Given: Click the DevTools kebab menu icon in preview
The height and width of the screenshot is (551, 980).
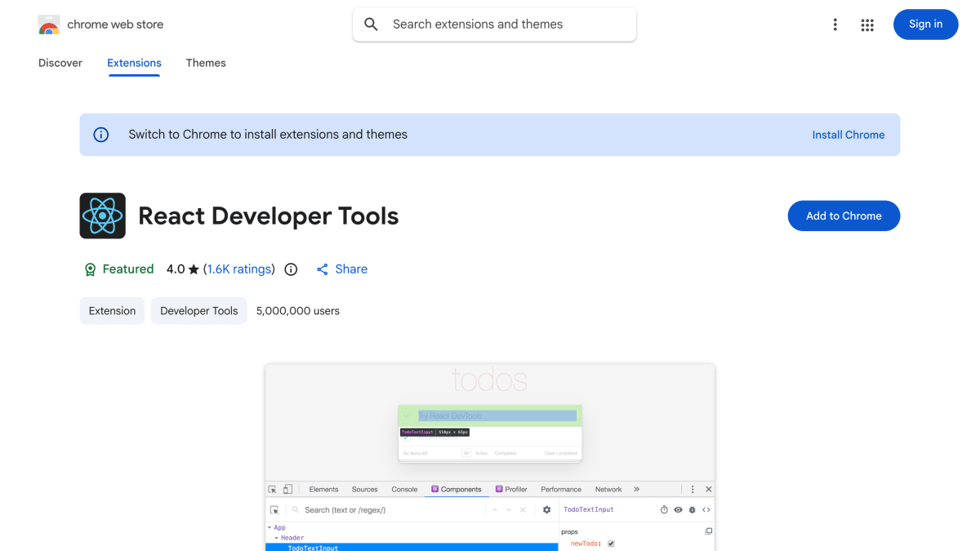Looking at the screenshot, I should click(x=693, y=490).
